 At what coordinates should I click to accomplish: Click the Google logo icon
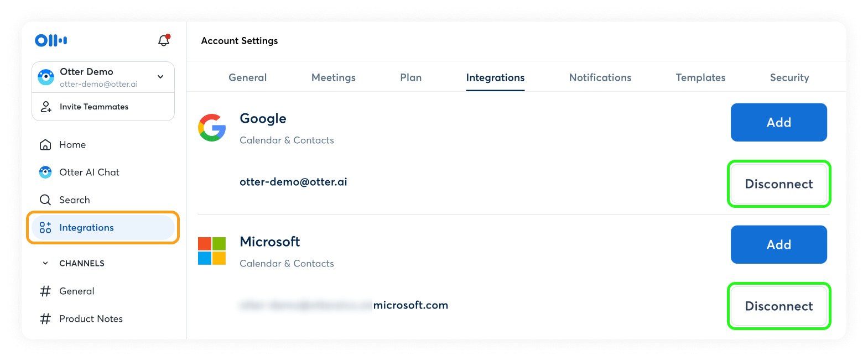tap(212, 128)
